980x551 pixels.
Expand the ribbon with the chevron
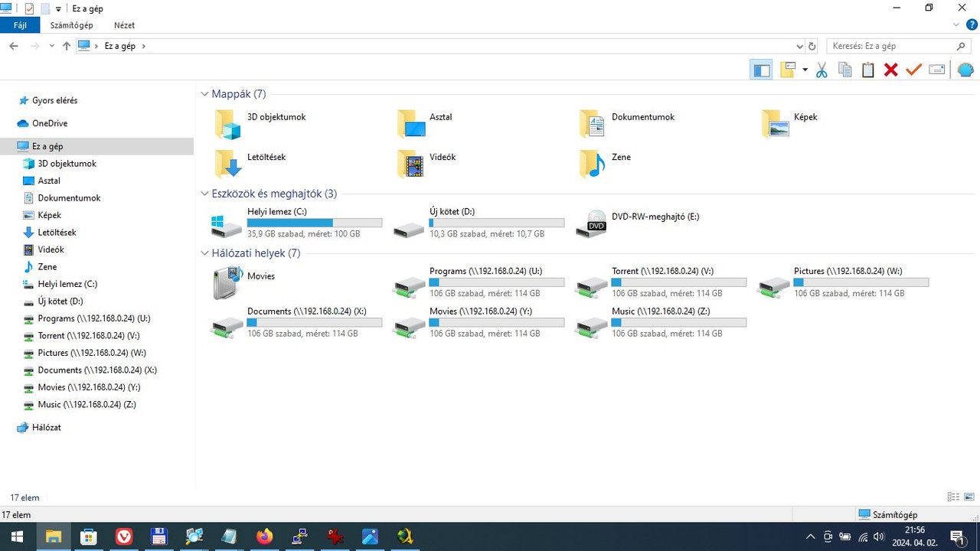pyautogui.click(x=956, y=25)
